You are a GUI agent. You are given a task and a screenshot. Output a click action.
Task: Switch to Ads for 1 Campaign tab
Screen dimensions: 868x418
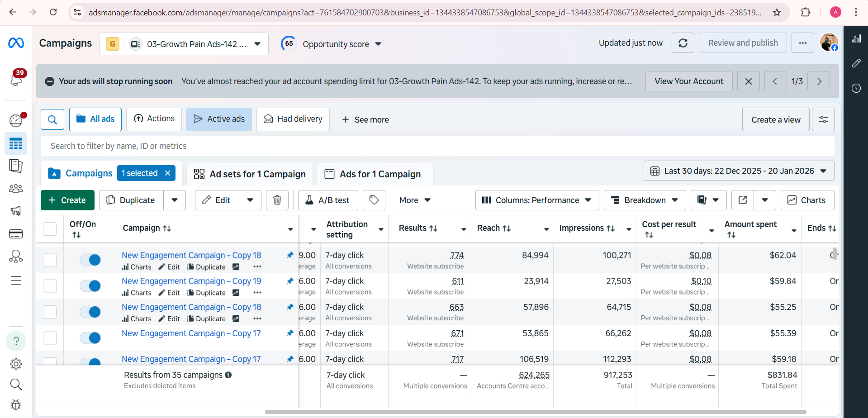374,174
